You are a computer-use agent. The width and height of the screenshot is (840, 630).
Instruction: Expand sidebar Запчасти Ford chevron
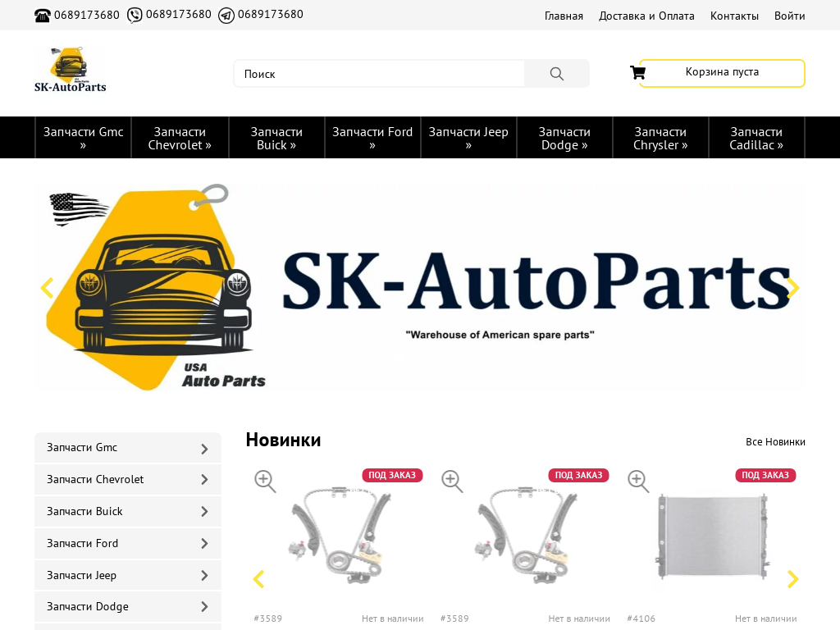coord(204,544)
